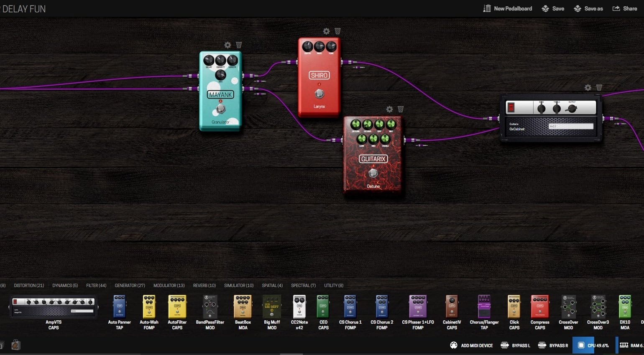644x355 pixels.
Task: Choose the Compress CAPS plugin icon
Action: 539,307
